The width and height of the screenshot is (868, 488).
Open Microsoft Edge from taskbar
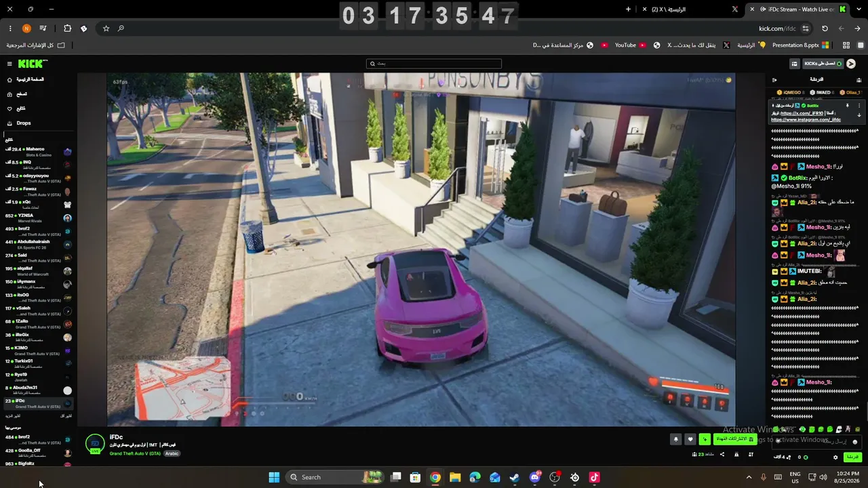point(475,477)
